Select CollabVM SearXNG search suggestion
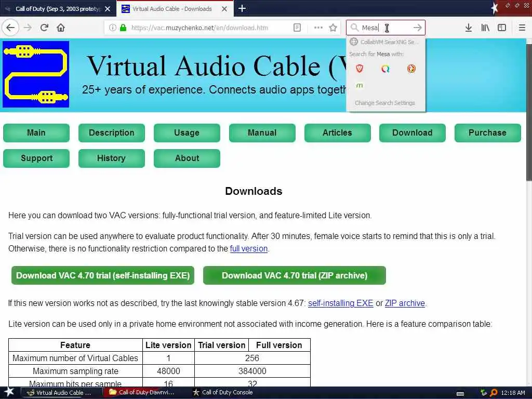Image resolution: width=532 pixels, height=399 pixels. pos(386,42)
